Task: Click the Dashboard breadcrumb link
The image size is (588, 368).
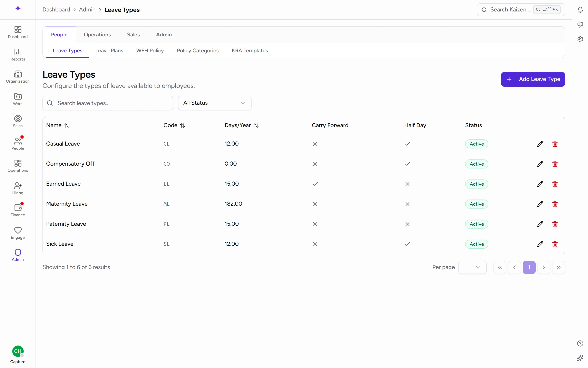Action: coord(56,10)
